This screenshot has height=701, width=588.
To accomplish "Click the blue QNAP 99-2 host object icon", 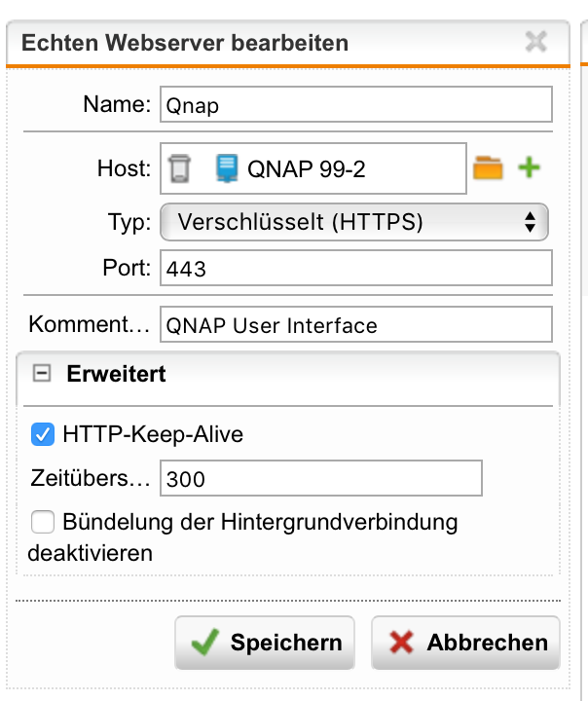I will point(227,169).
